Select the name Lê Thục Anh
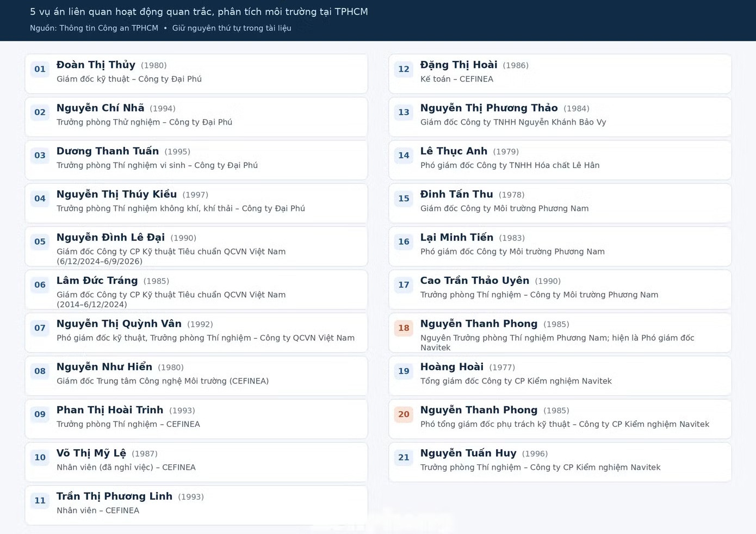Viewport: 756px width, 534px height. 454,151
